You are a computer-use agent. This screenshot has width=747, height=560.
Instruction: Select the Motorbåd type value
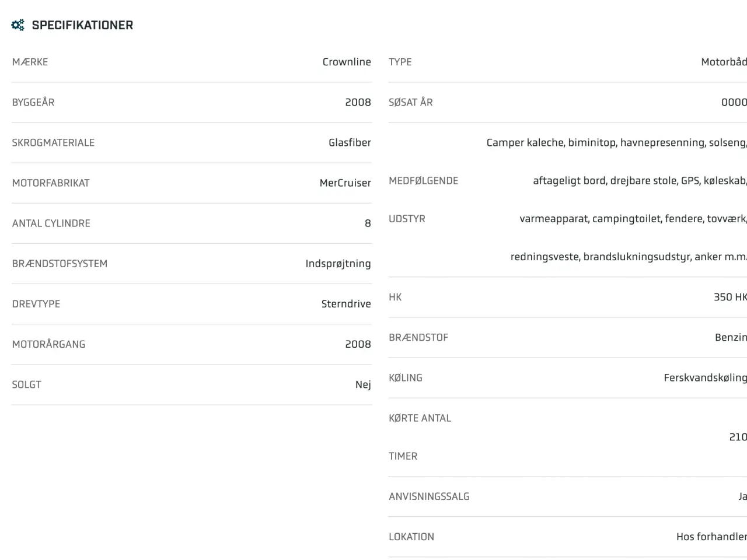click(x=724, y=62)
